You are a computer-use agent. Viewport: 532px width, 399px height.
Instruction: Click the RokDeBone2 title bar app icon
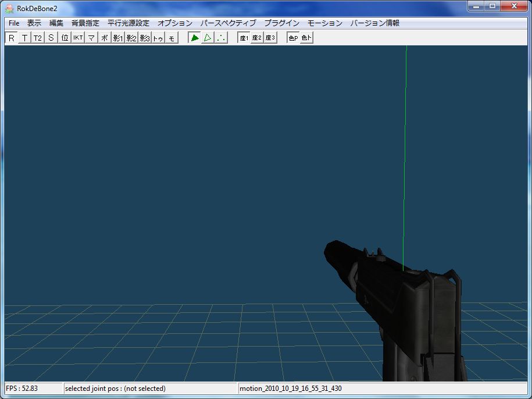pyautogui.click(x=9, y=9)
